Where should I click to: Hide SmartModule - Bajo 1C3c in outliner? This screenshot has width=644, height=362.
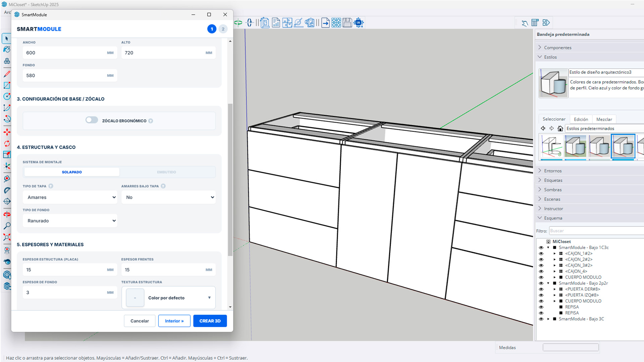tap(541, 248)
